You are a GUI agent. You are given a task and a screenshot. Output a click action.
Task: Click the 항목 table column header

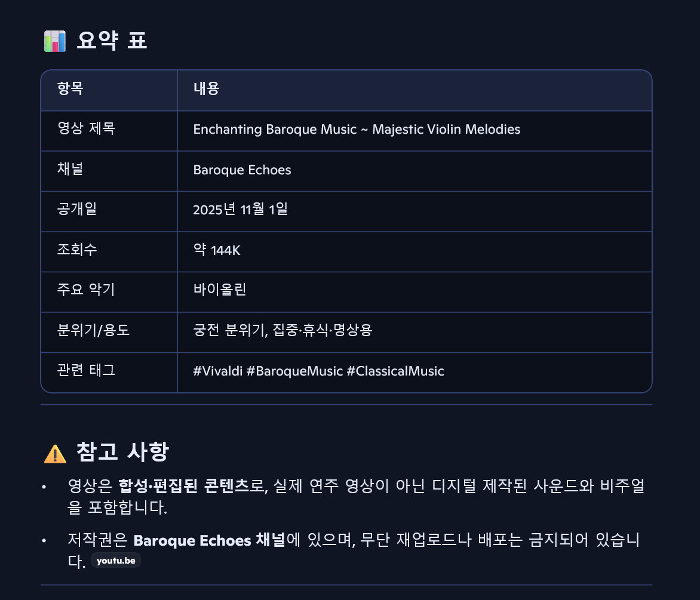70,90
